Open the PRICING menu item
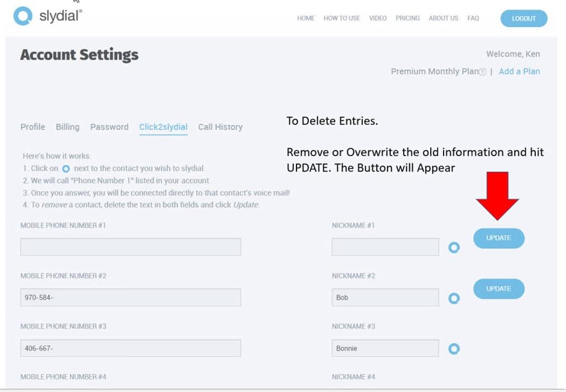Viewport: 566px width, 392px height. pos(407,18)
